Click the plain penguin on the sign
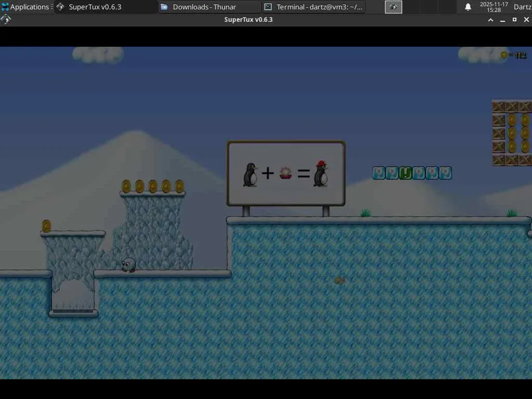532x399 pixels. point(250,175)
